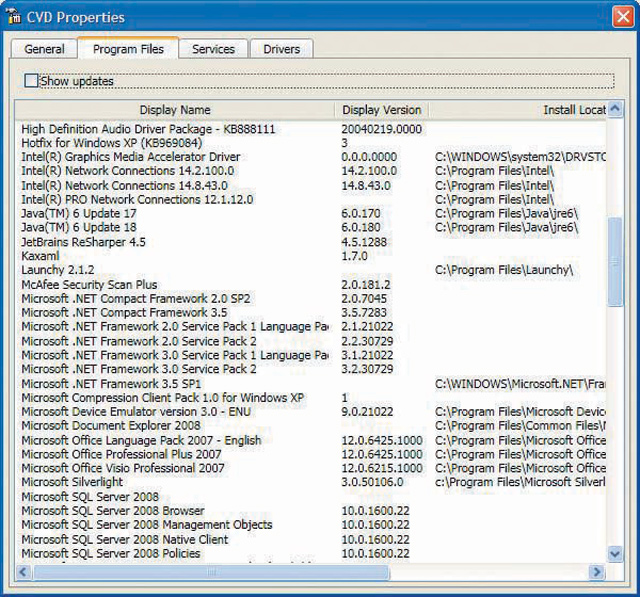Image resolution: width=640 pixels, height=597 pixels.
Task: Select Hotfix for Windows XP (KB969084)
Action: (112, 143)
